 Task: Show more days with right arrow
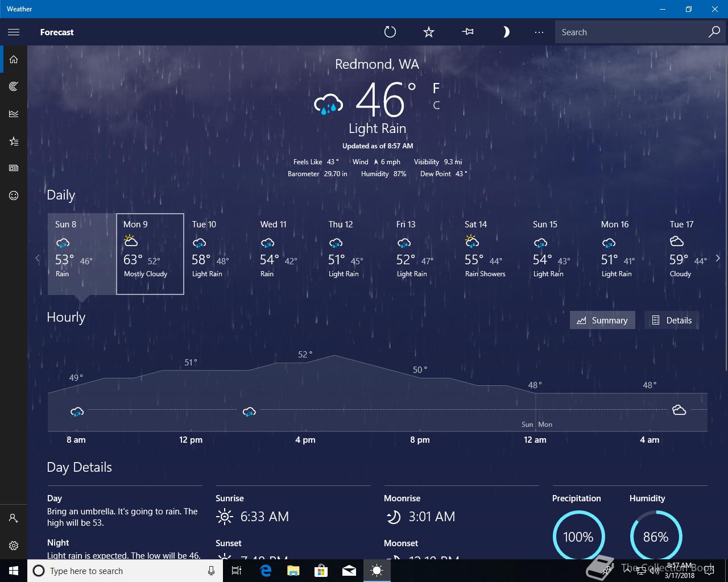(718, 258)
